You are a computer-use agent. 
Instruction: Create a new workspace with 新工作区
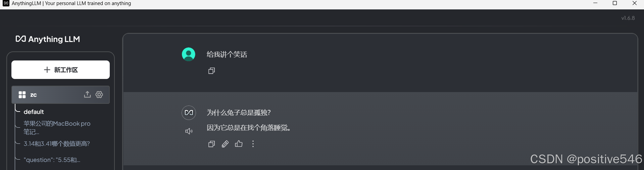[x=60, y=70]
